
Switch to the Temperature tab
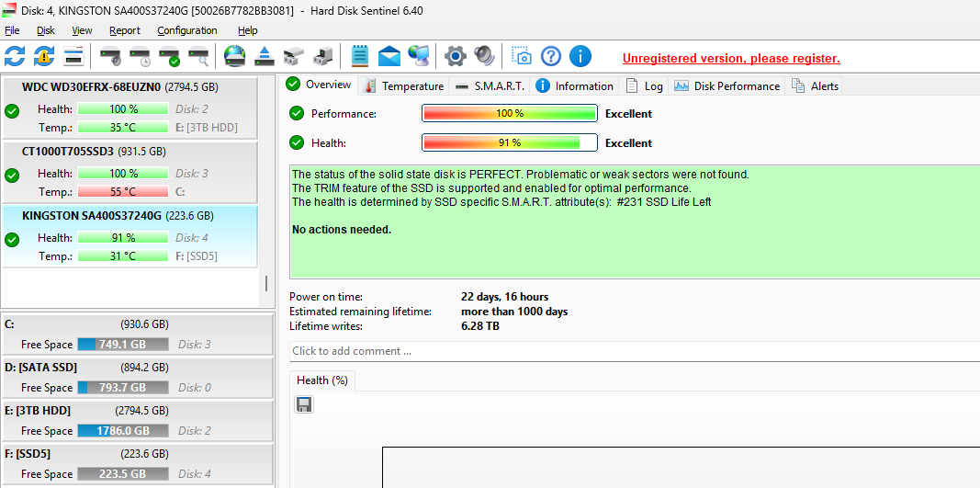click(404, 85)
